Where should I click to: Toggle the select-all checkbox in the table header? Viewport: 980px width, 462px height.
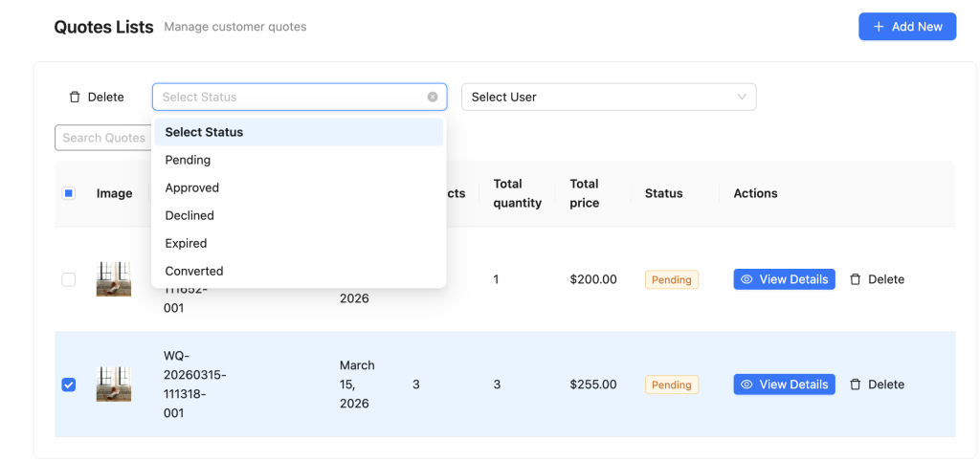(69, 193)
